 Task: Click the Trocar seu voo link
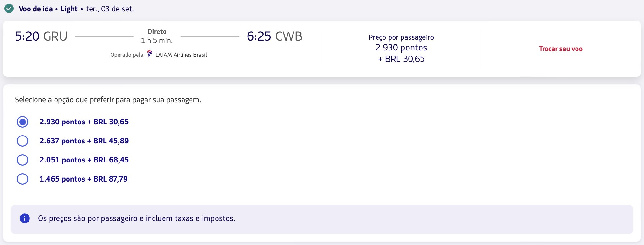pos(561,49)
